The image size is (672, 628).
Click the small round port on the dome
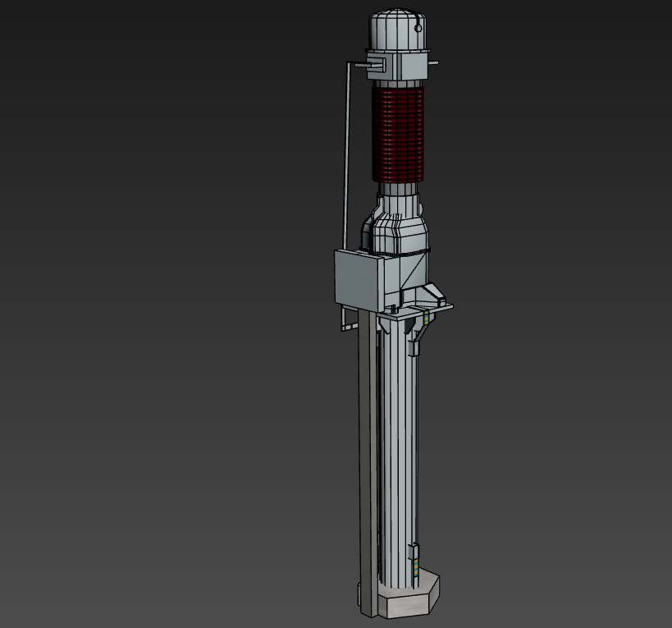pyautogui.click(x=418, y=29)
